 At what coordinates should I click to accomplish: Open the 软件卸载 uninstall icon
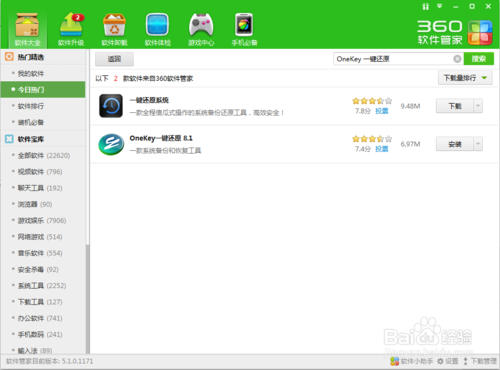114,29
